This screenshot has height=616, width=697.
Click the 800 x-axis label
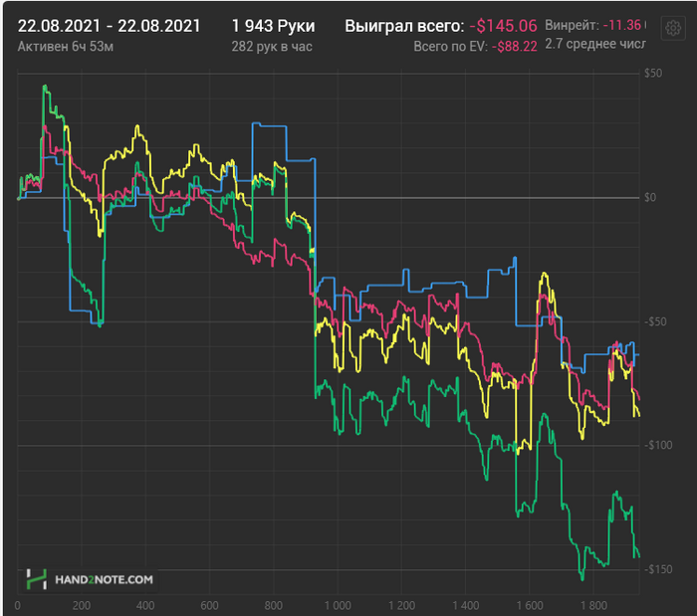click(274, 605)
